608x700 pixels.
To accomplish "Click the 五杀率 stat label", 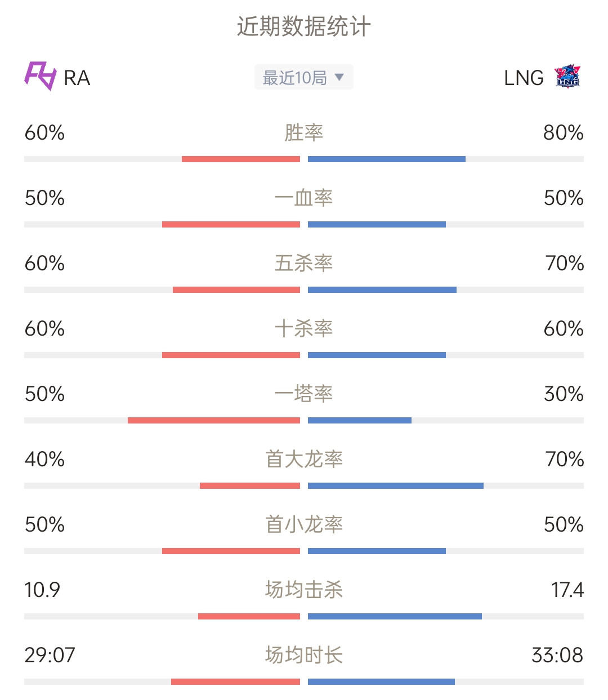I will [304, 264].
